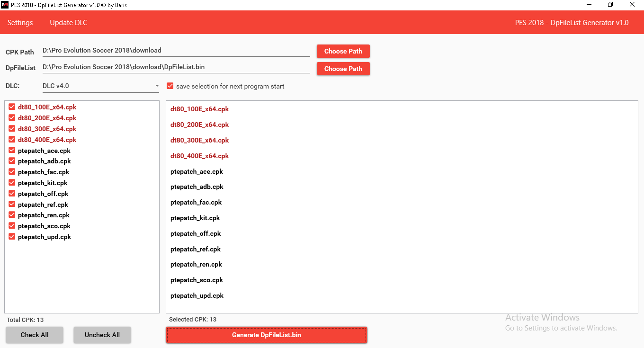This screenshot has width=644, height=348.
Task: Uncheck ptepatch_fac.cpk checkbox
Action: [12, 172]
